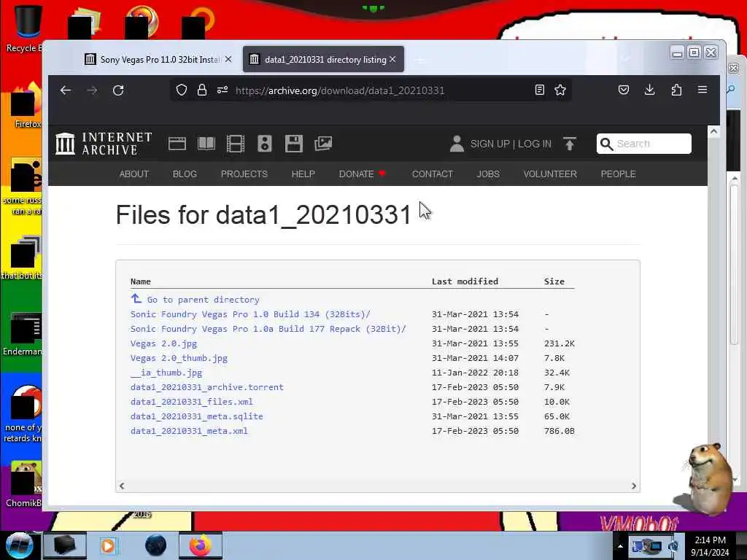Open site permissions icon in address bar
Screen dimensions: 747x560
222,90
